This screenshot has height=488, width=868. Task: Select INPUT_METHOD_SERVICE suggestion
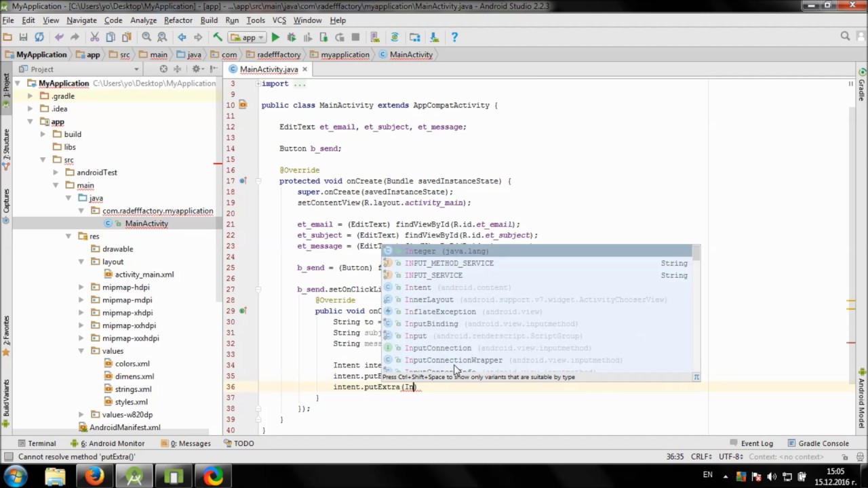(536, 263)
